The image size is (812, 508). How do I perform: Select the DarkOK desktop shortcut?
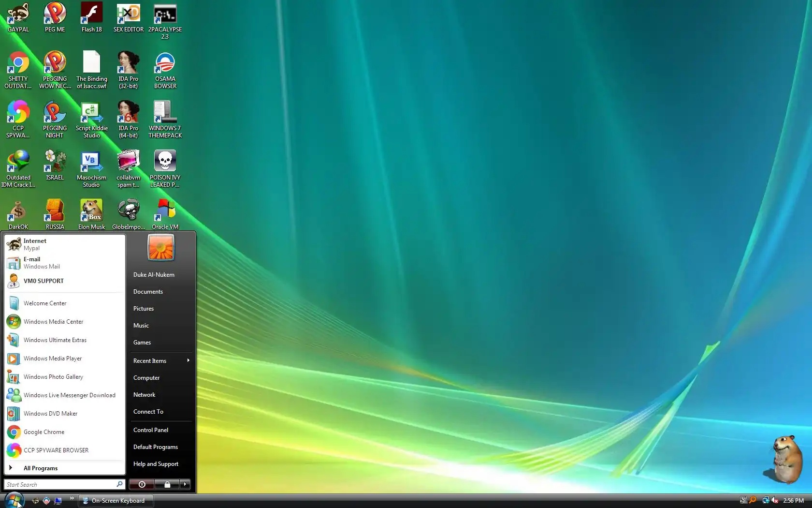(x=18, y=215)
